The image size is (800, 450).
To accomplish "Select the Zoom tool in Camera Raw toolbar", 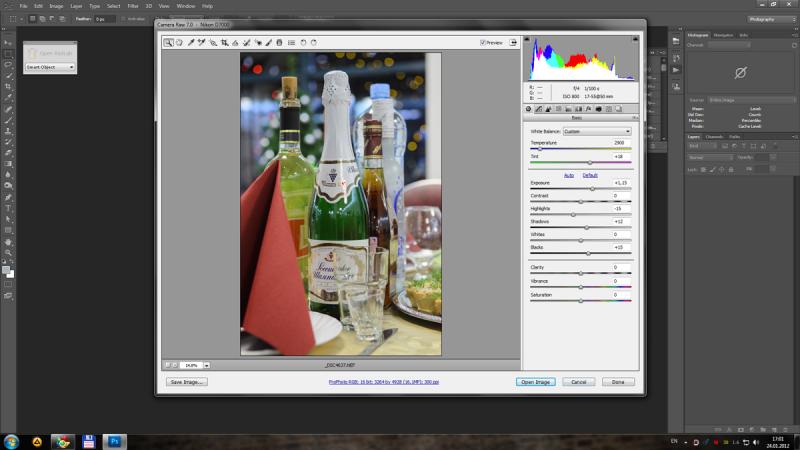I will coord(168,43).
